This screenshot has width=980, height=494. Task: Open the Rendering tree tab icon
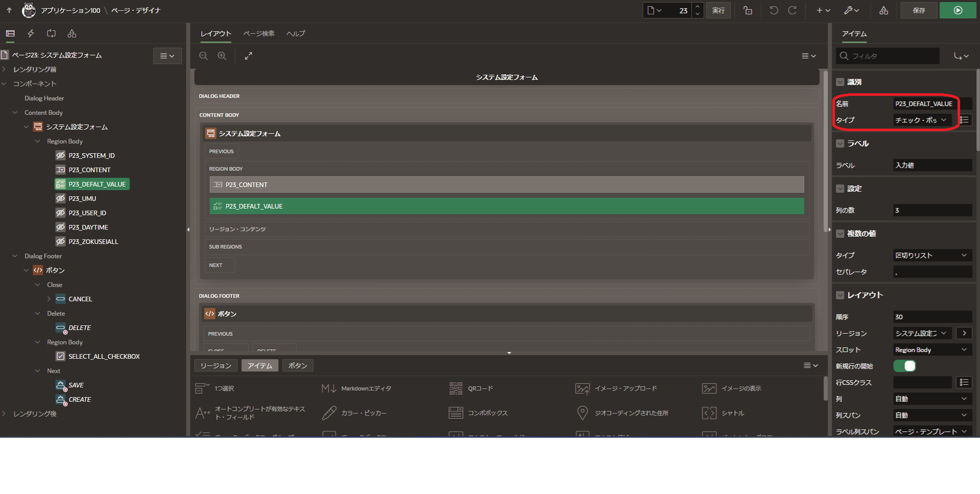[10, 33]
